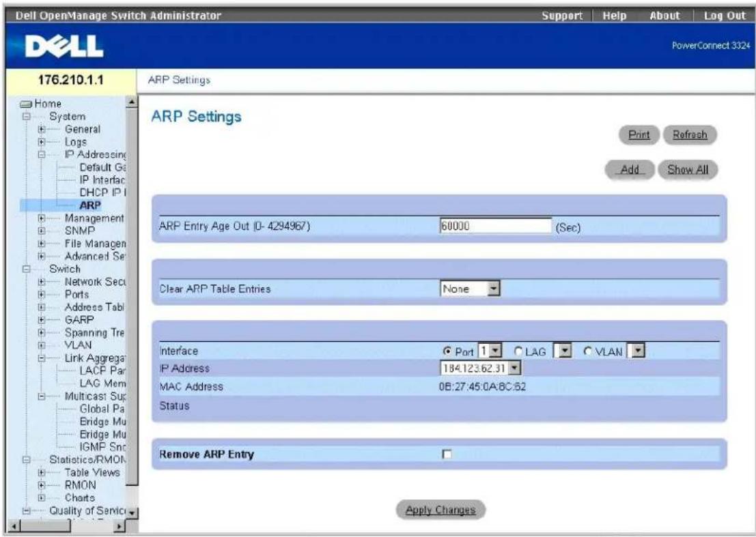Expand the VLAN tree node
The width and height of the screenshot is (756, 537).
tap(42, 345)
